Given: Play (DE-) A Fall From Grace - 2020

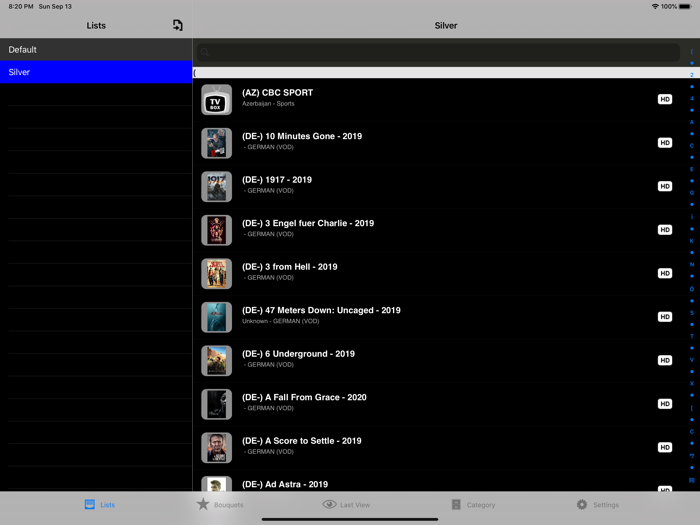Looking at the screenshot, I should pos(440,404).
